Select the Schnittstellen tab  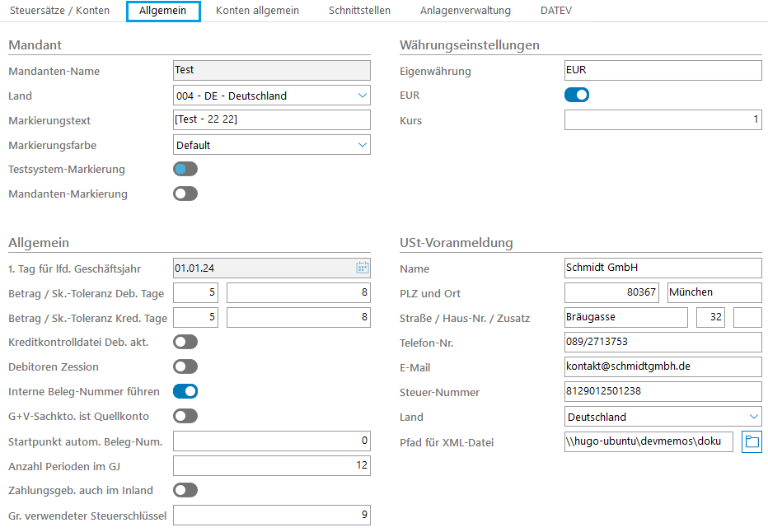pyautogui.click(x=359, y=11)
